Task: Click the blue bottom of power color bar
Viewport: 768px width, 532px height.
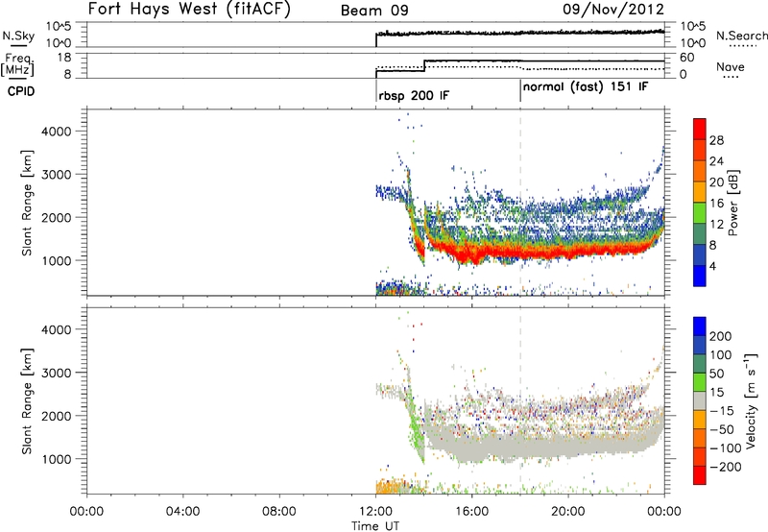Action: click(700, 276)
